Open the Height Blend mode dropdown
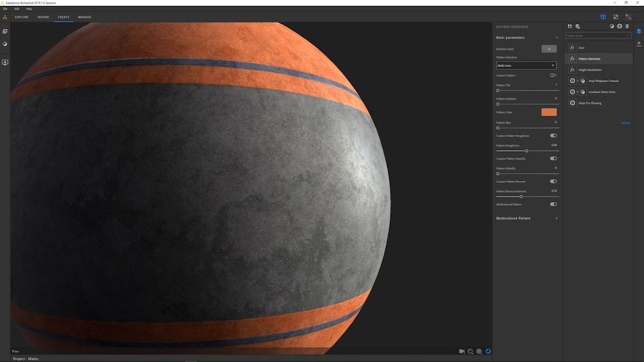Image resolution: width=644 pixels, height=362 pixels. [x=598, y=36]
